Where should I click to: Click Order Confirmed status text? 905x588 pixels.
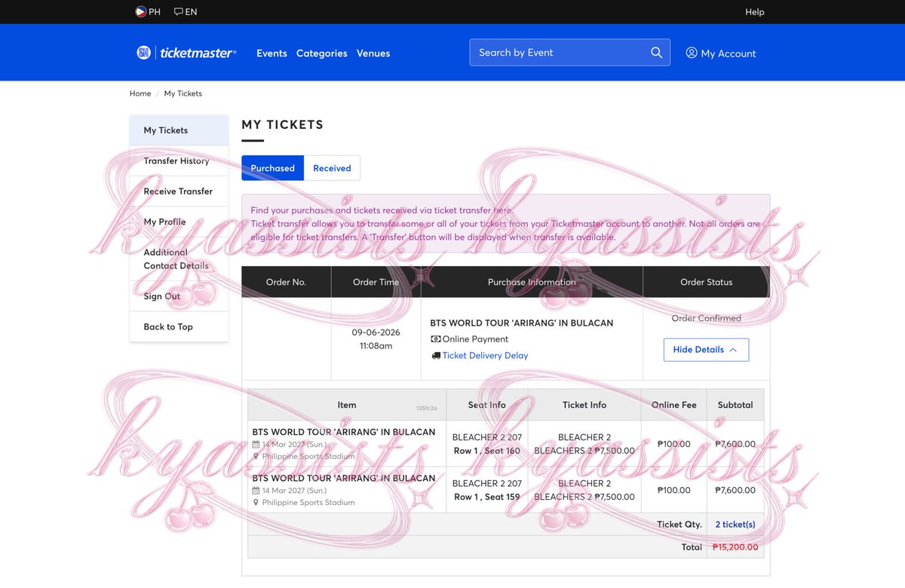pyautogui.click(x=707, y=318)
